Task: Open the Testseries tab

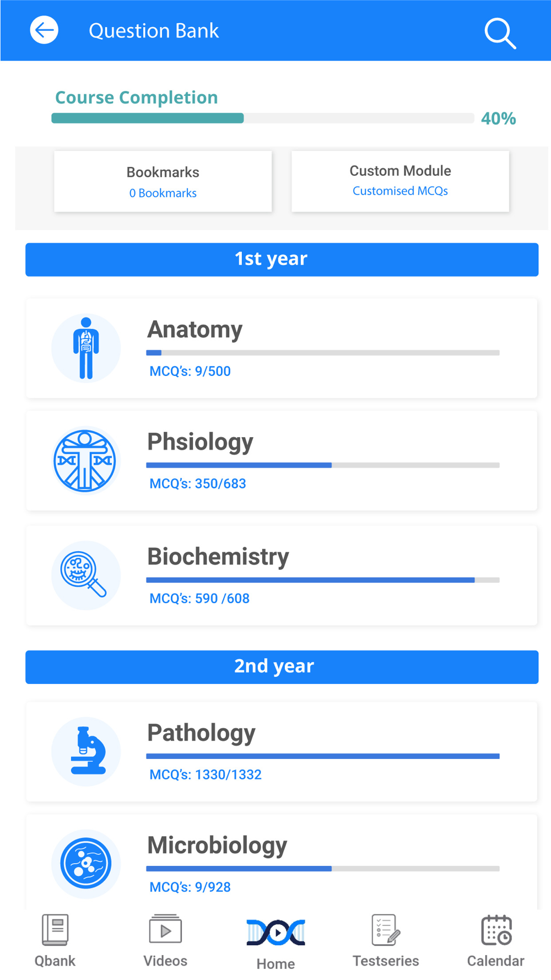Action: 386,940
